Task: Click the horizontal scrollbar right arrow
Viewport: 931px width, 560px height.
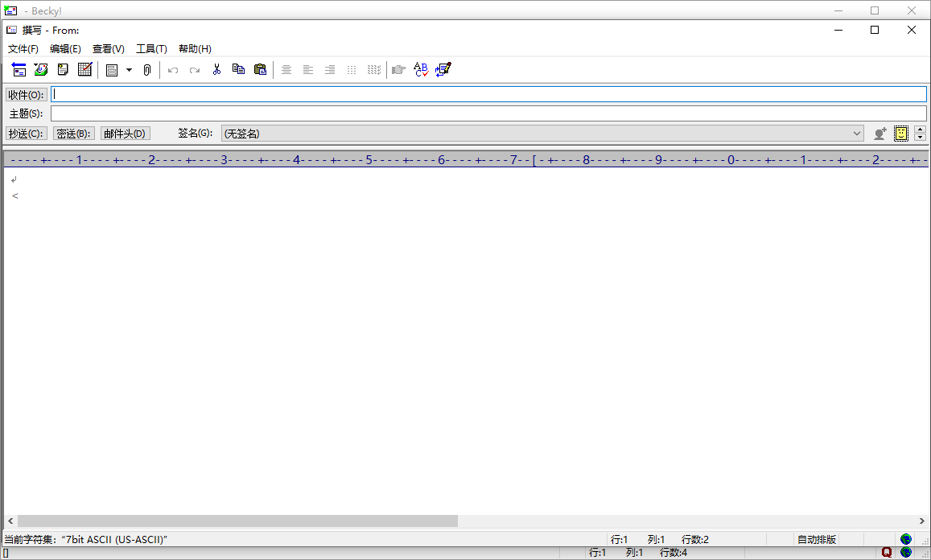Action: [921, 521]
